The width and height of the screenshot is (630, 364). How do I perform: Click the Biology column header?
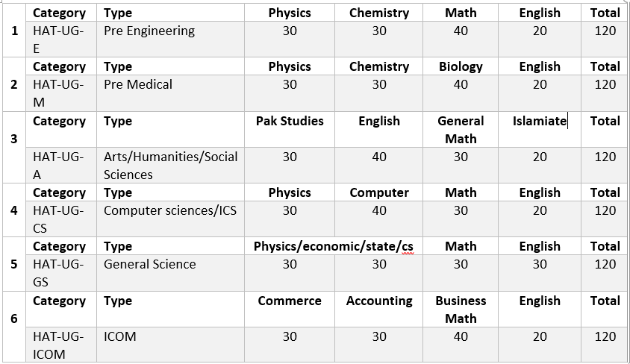[461, 66]
